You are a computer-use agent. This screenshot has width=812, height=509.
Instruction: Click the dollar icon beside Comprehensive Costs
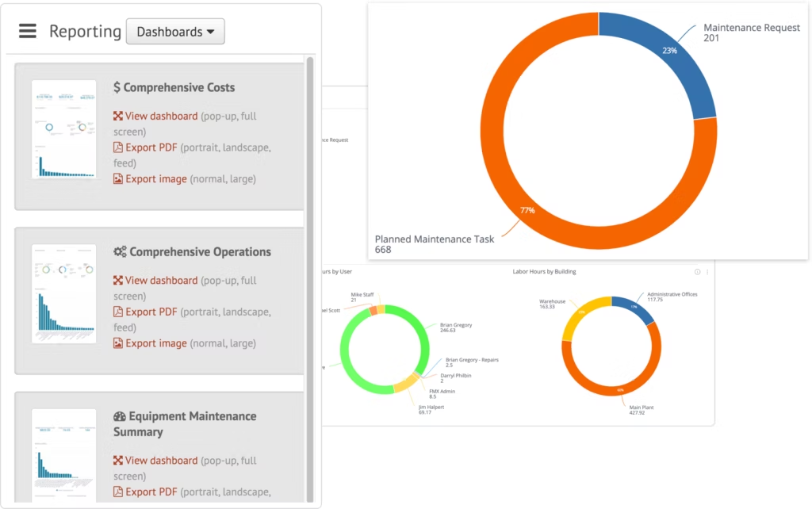click(118, 87)
